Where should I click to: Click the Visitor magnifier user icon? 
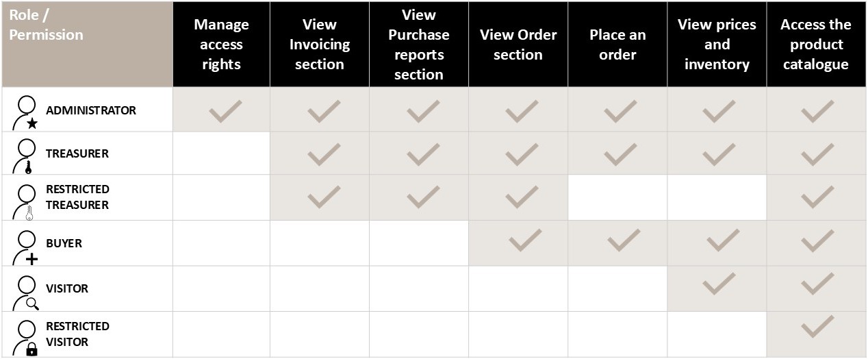(x=27, y=293)
